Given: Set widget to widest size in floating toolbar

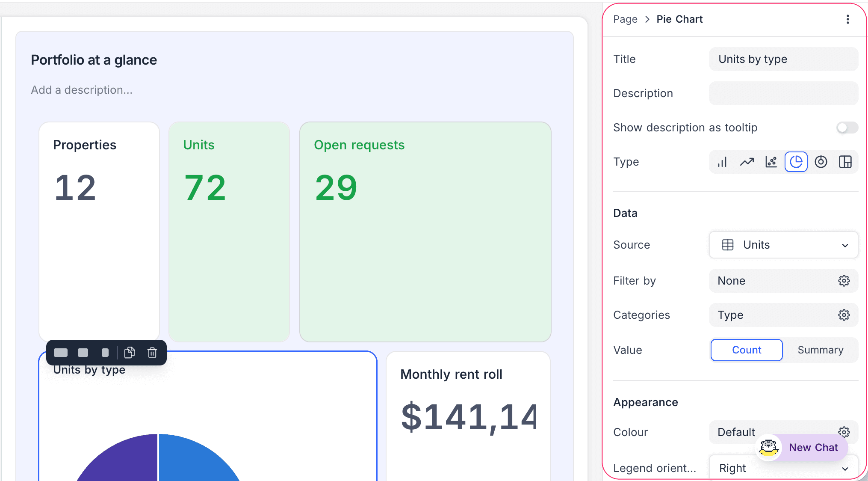Looking at the screenshot, I should pos(61,353).
